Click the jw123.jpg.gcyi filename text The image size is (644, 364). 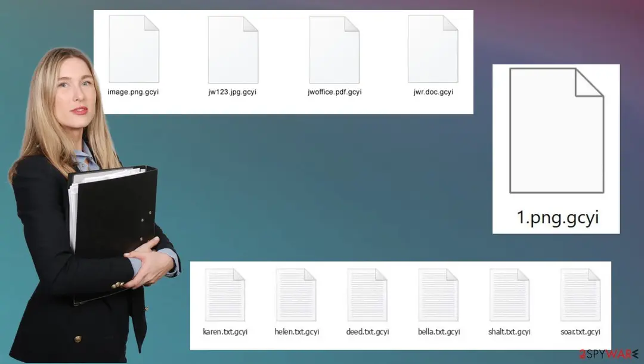(x=232, y=92)
